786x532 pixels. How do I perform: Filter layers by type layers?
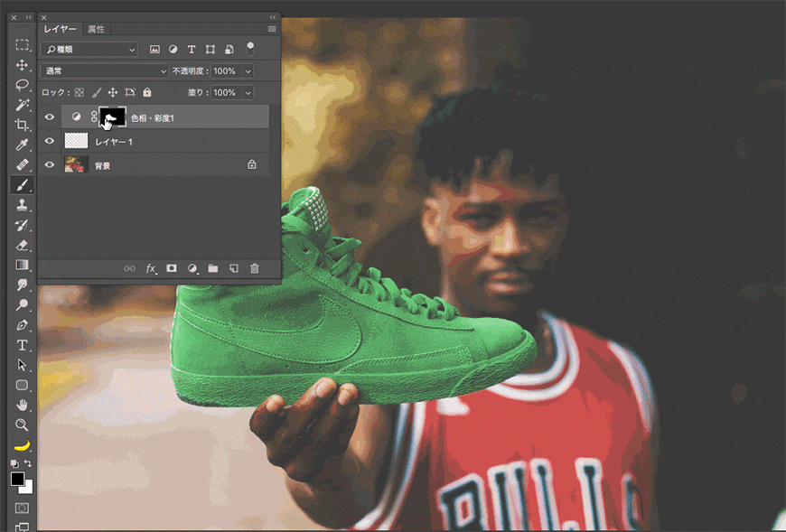192,49
